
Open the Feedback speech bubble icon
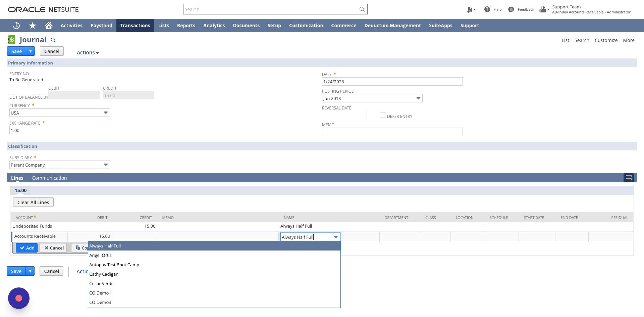click(511, 9)
